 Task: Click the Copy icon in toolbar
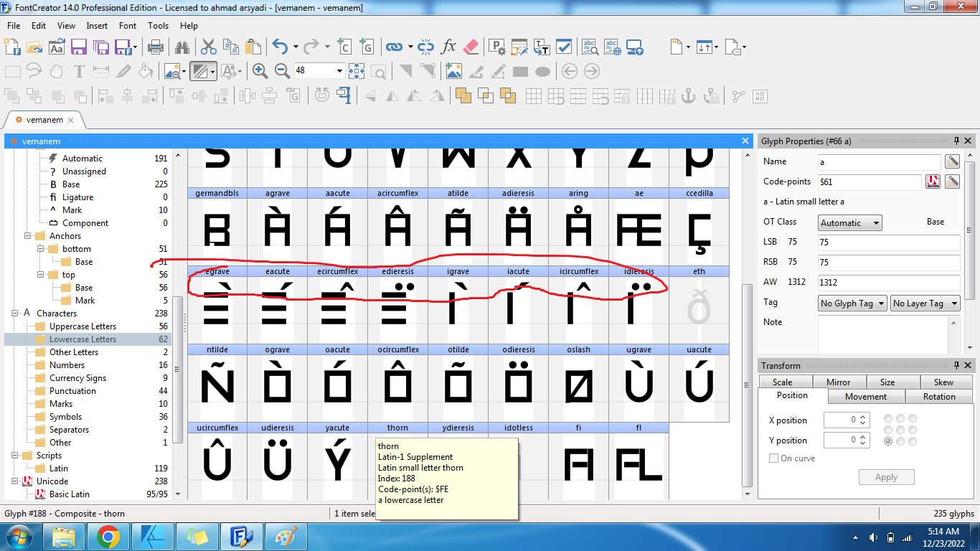pyautogui.click(x=231, y=47)
